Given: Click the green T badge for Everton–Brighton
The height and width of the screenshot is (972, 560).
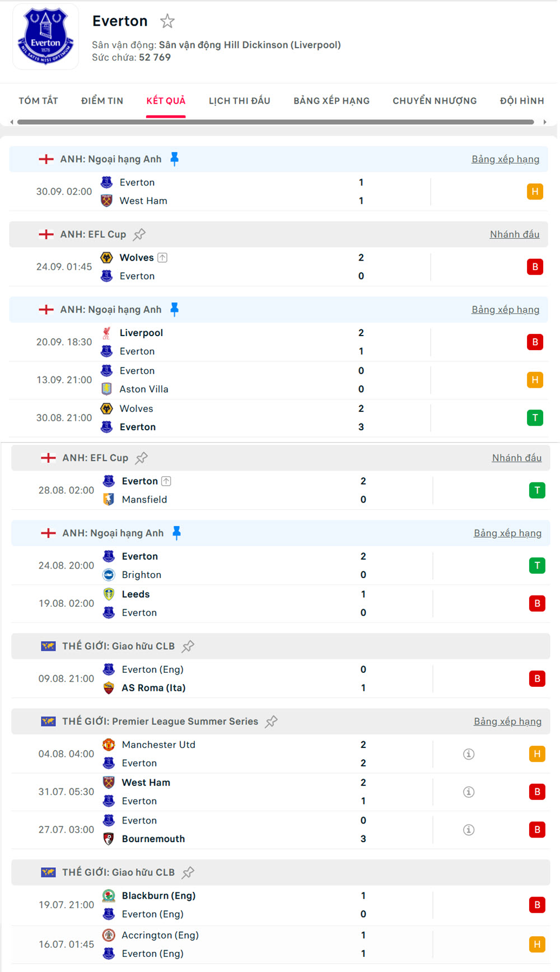Looking at the screenshot, I should click(x=537, y=565).
